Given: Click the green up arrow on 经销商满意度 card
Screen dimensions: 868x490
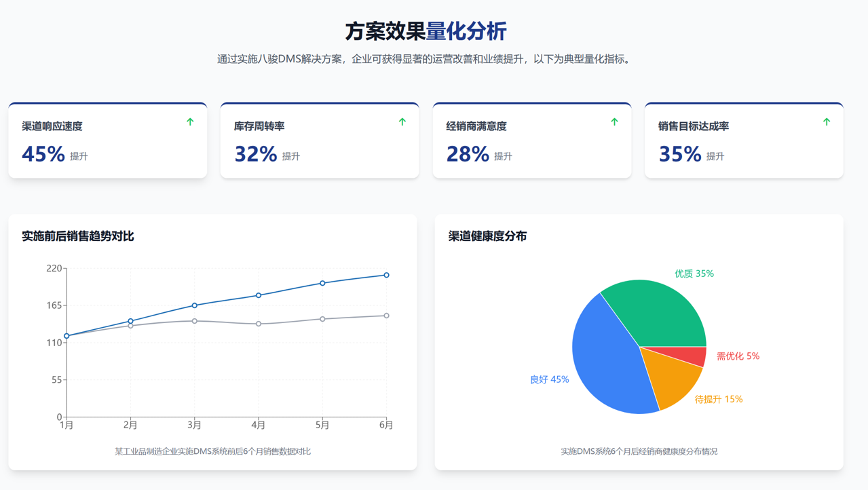Looking at the screenshot, I should (614, 122).
